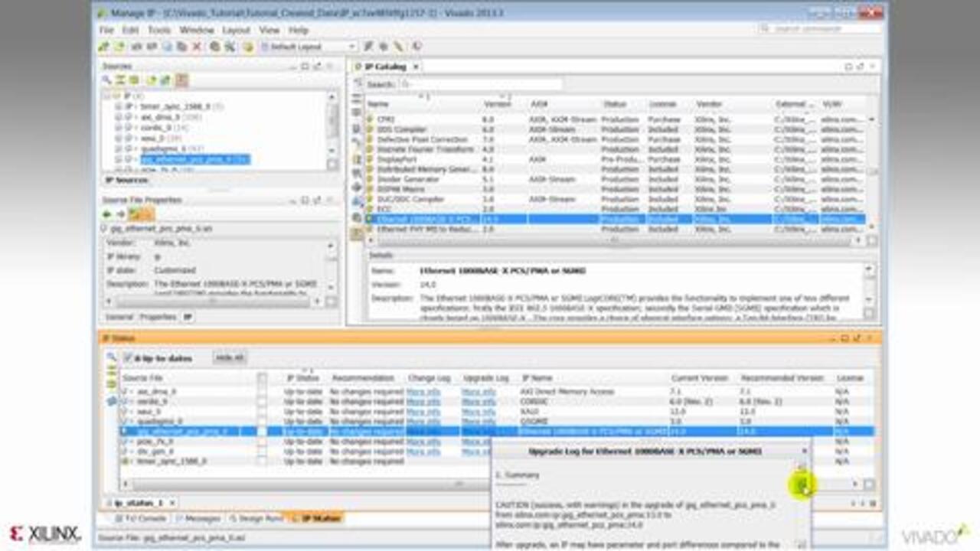Viewport: 980px width, 551px height.
Task: Expand cordic_0 in Sources tree
Action: point(119,128)
